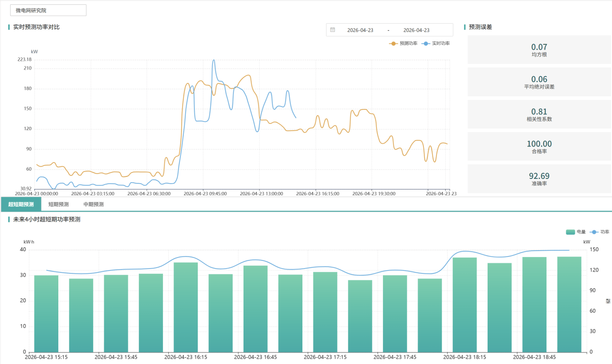
Task: Set the start date field 2026-04-23
Action: tap(360, 30)
